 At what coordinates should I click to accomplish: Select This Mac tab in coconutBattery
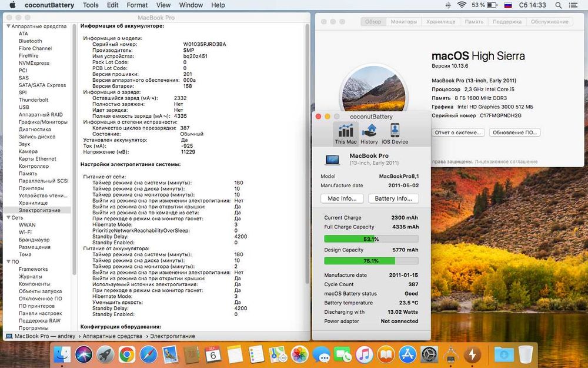pos(346,134)
